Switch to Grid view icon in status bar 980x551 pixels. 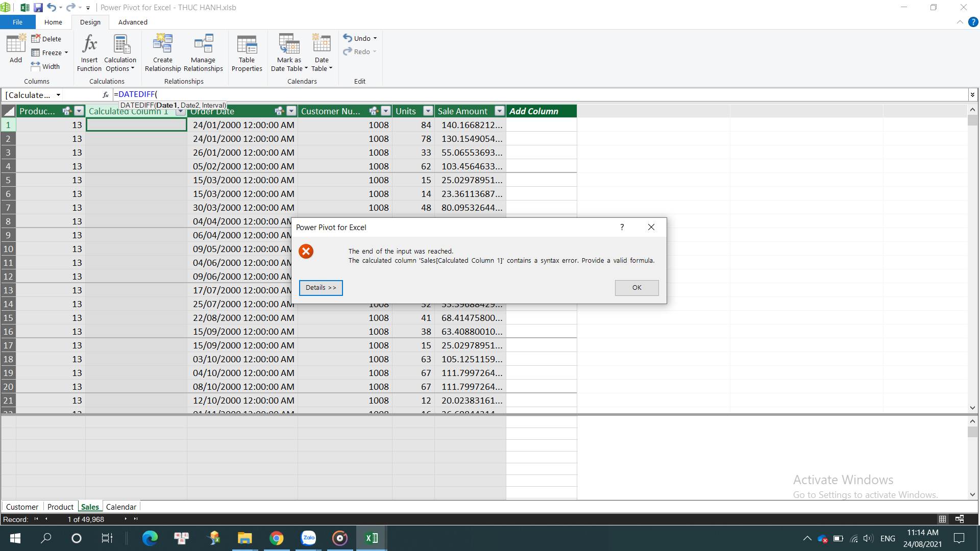[942, 519]
